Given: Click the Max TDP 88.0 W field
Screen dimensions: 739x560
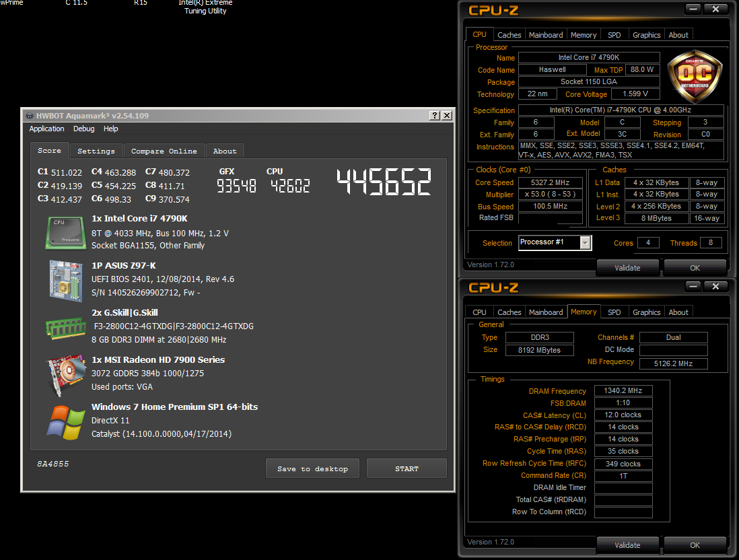Looking at the screenshot, I should 642,69.
